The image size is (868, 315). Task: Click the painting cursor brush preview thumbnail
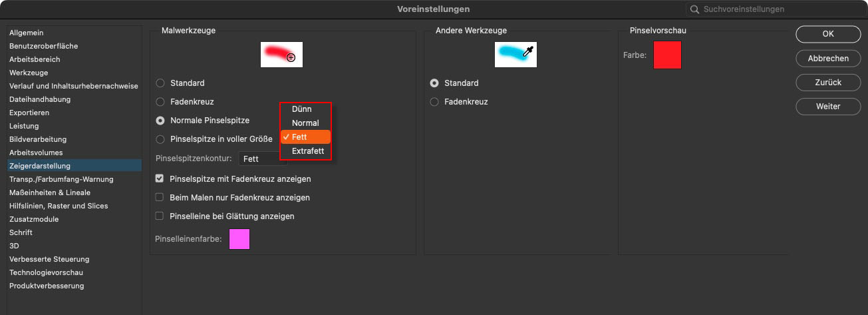tap(281, 55)
